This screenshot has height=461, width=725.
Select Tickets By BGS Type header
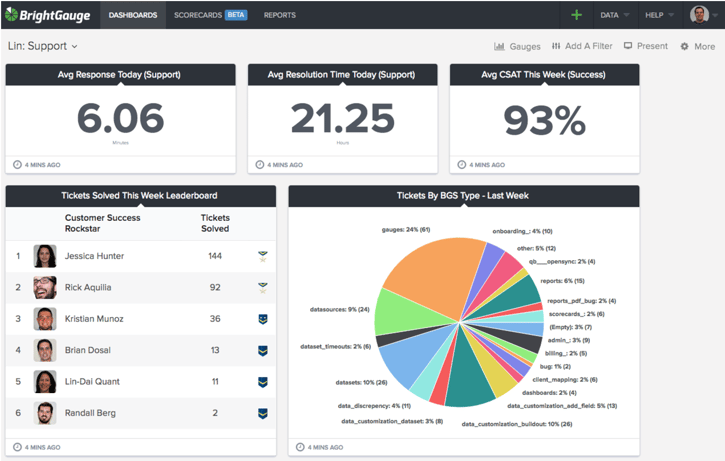coord(464,196)
